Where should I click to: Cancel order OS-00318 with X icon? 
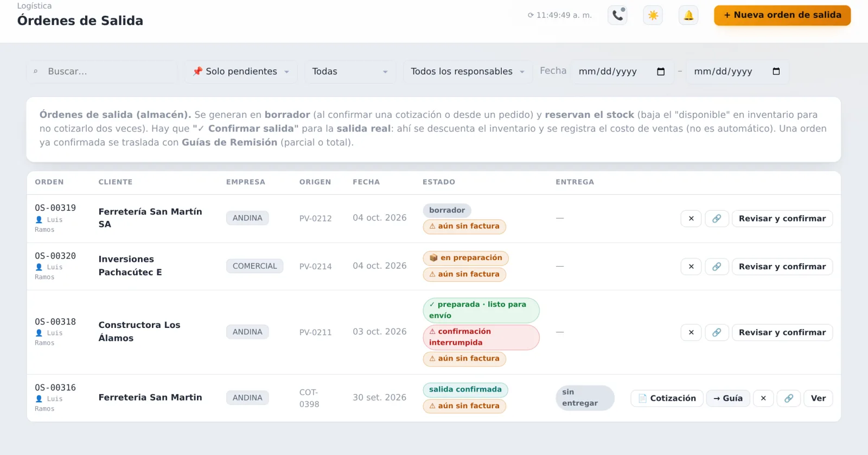pyautogui.click(x=691, y=332)
